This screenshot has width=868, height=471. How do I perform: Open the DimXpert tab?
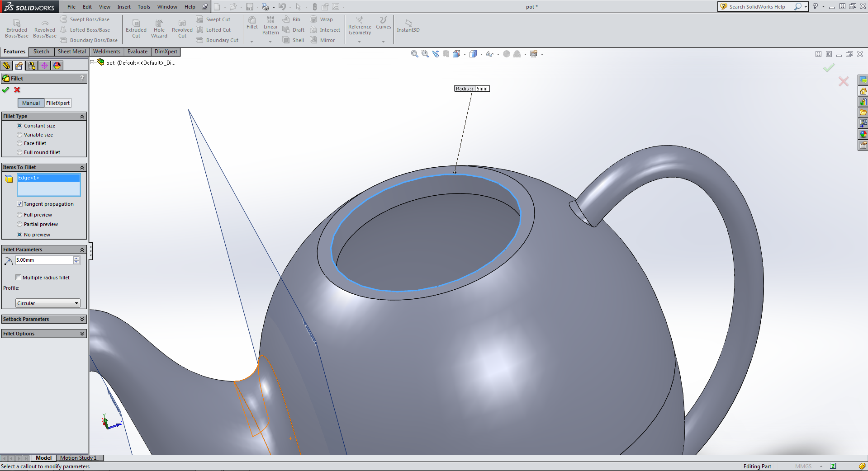point(166,52)
